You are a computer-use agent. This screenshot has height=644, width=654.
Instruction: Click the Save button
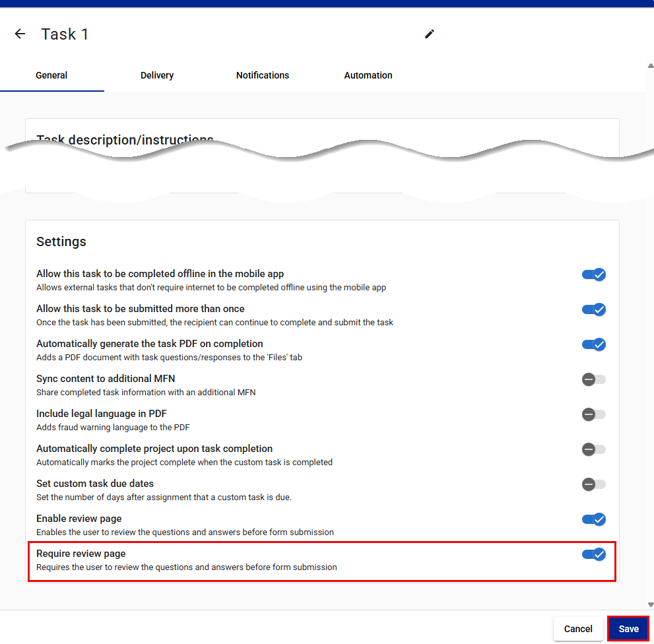click(628, 629)
